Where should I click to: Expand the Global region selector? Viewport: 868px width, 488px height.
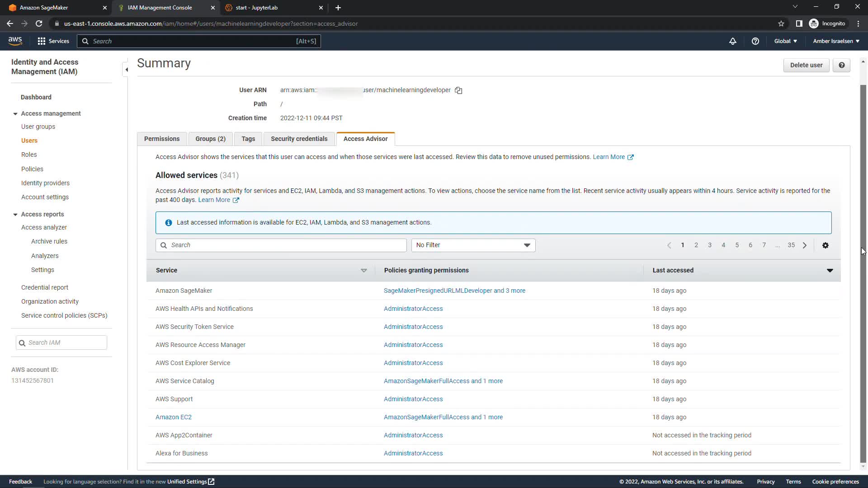click(x=785, y=41)
